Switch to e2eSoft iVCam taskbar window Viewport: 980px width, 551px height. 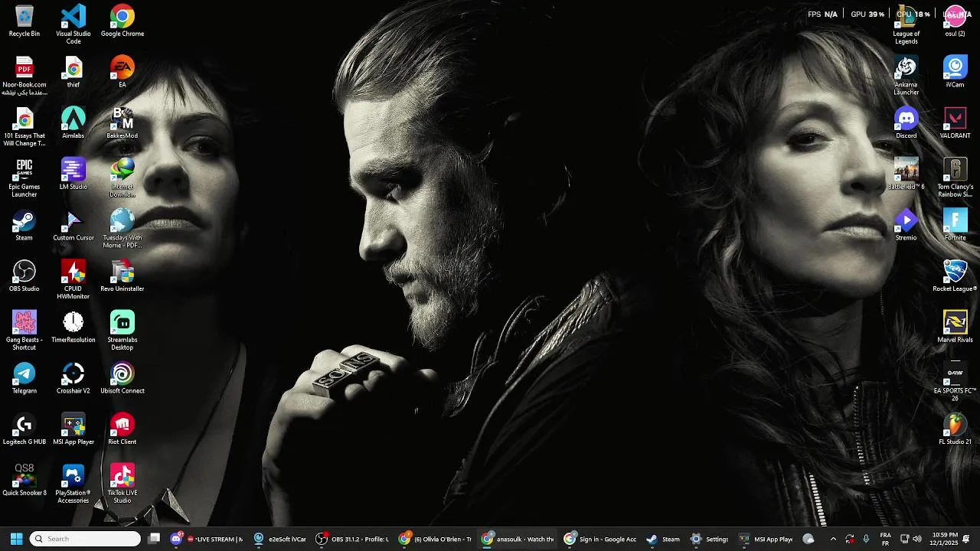[280, 539]
